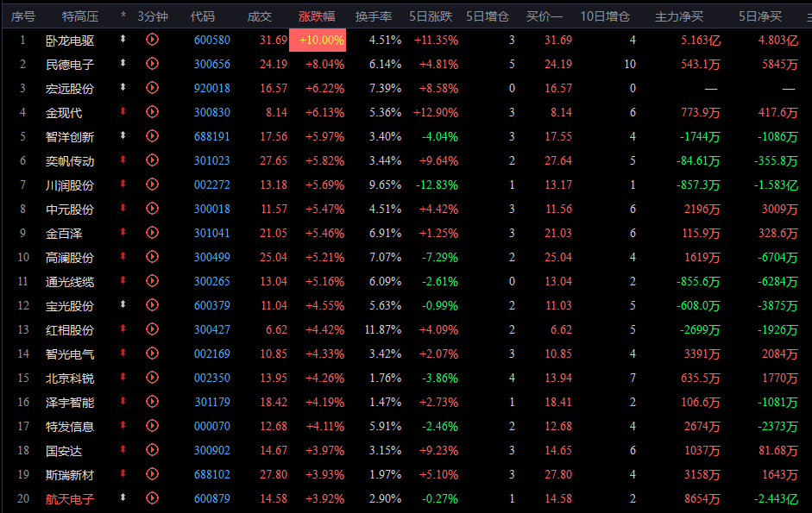This screenshot has width=812, height=513.
Task: Click the asterisk column header
Action: [123, 16]
